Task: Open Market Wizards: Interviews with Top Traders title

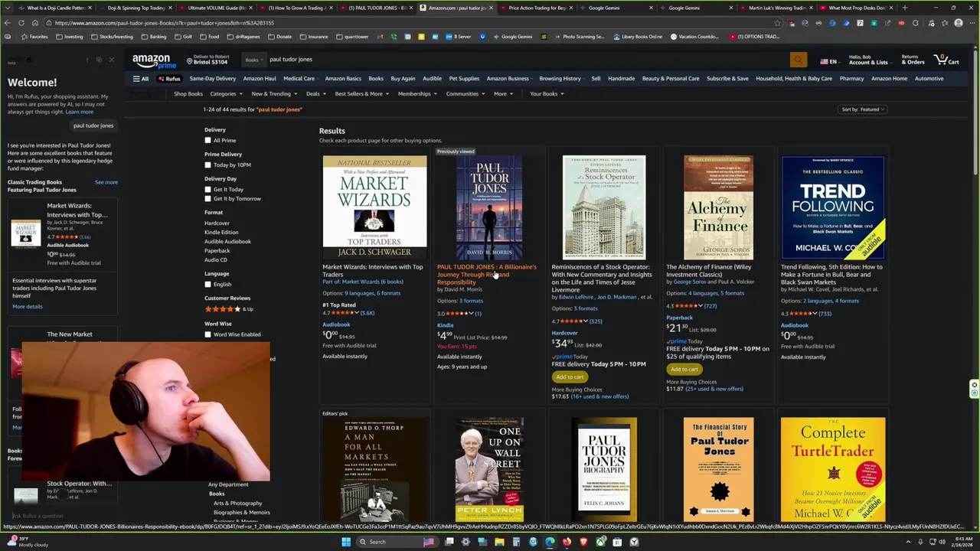Action: pyautogui.click(x=372, y=271)
